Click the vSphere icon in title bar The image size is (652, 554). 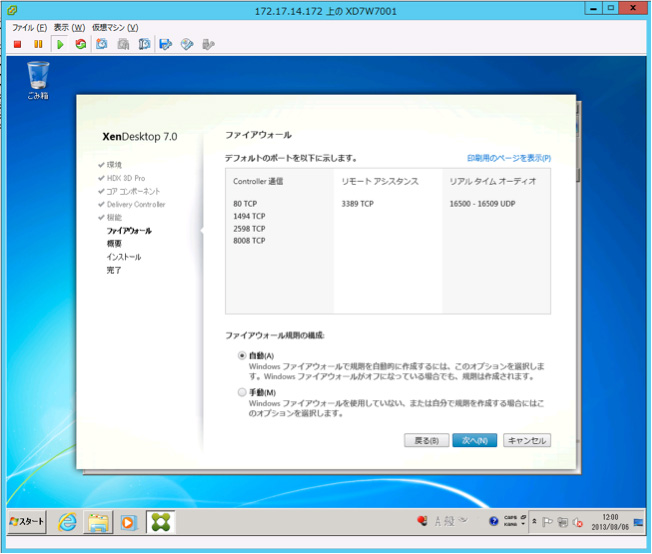click(12, 10)
